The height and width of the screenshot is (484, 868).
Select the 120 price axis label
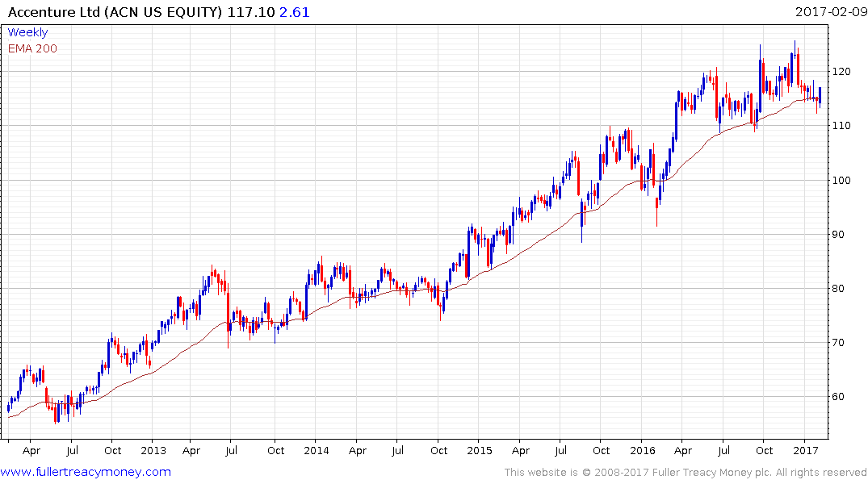pyautogui.click(x=841, y=72)
